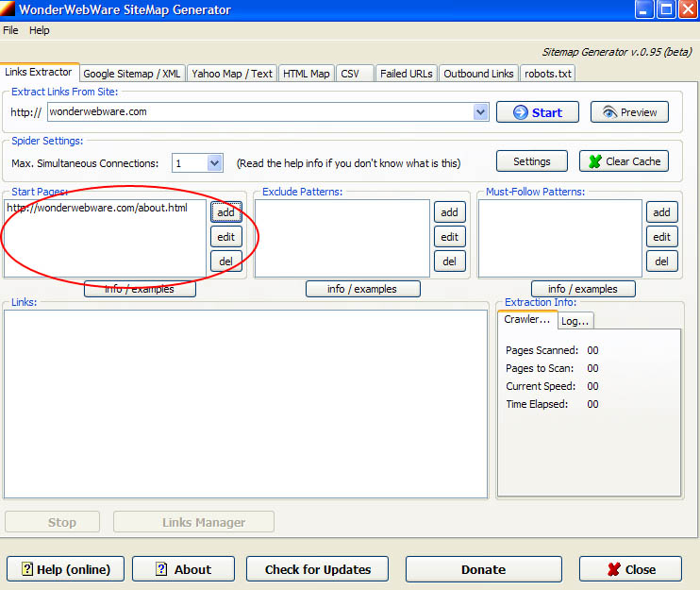Screen dimensions: 700x590
Task: Click the Donate button
Action: [483, 569]
